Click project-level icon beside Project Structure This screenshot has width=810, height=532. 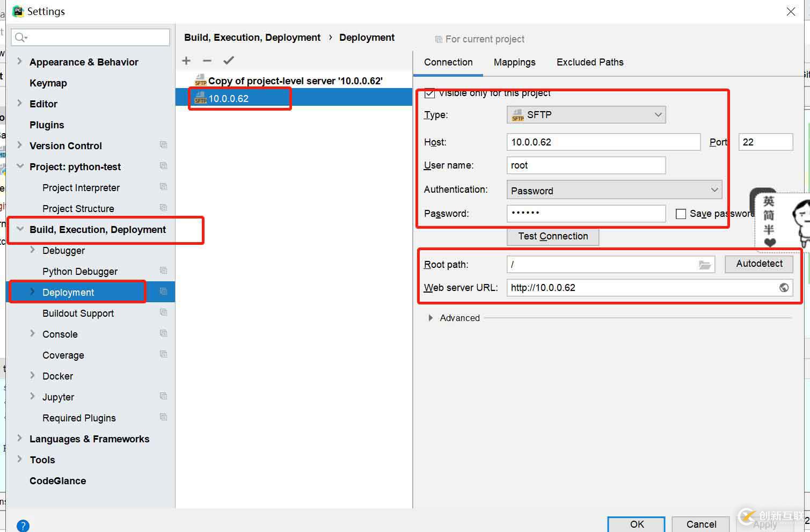(x=164, y=208)
